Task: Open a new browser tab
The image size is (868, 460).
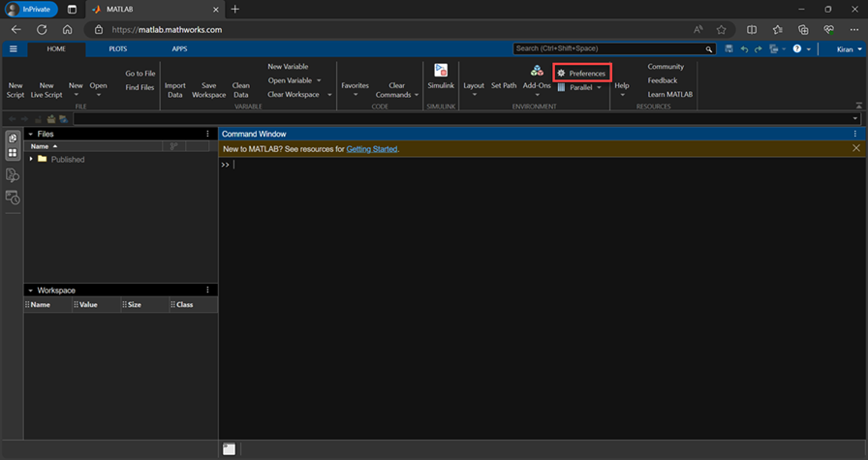Action: [235, 10]
